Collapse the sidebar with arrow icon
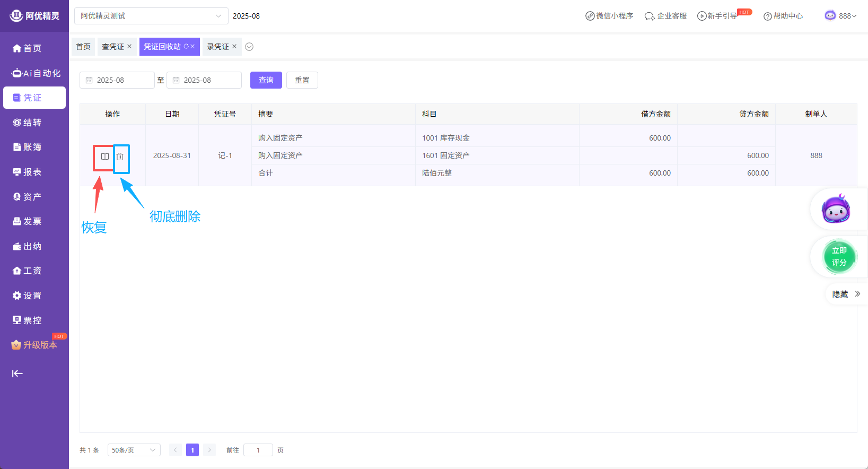Image resolution: width=868 pixels, height=469 pixels. [x=17, y=374]
